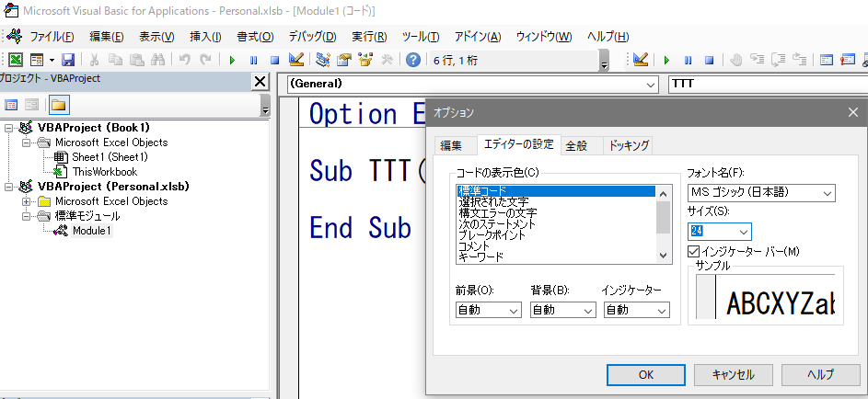Image resolution: width=868 pixels, height=399 pixels.
Task: Click the View Microsoft Excel icon
Action: [x=15, y=60]
